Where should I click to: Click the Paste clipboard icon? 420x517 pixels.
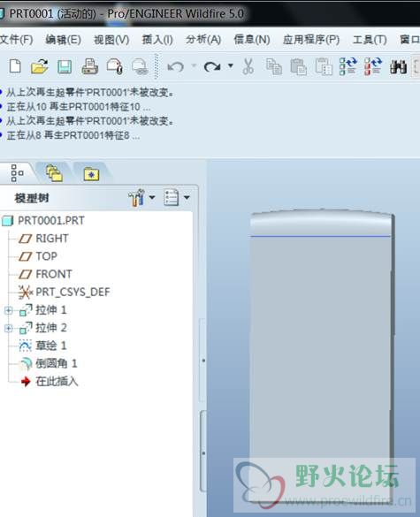point(299,66)
